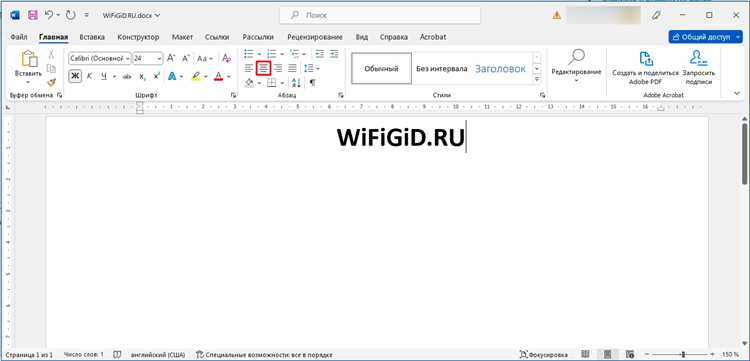
Task: Adjust the zoom slider in status bar
Action: point(680,354)
